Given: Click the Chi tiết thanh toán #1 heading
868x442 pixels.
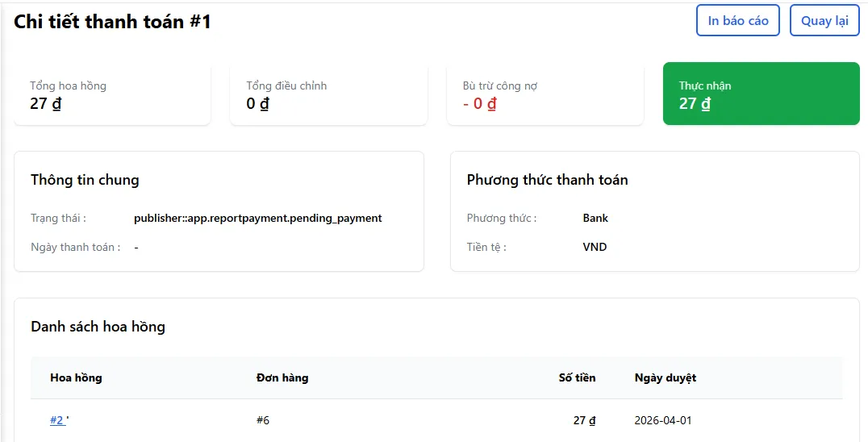Looking at the screenshot, I should [x=112, y=22].
